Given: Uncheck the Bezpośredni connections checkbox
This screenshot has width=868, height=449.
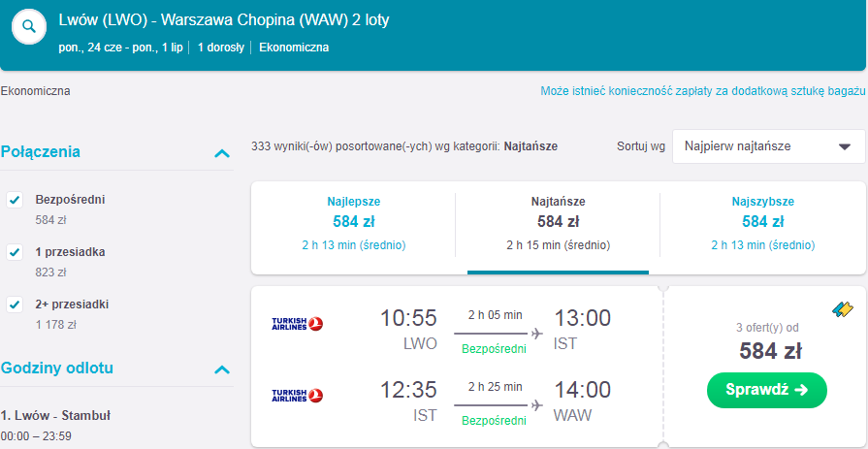Looking at the screenshot, I should [x=15, y=200].
